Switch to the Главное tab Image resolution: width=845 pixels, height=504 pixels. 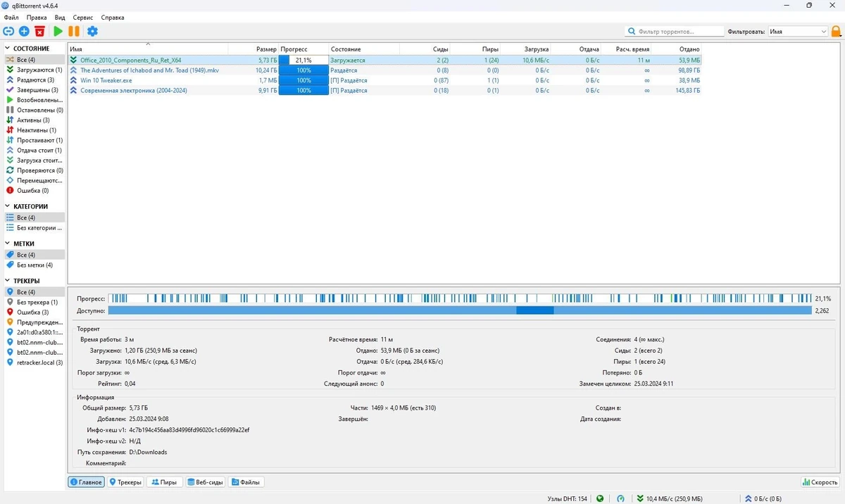coord(86,482)
